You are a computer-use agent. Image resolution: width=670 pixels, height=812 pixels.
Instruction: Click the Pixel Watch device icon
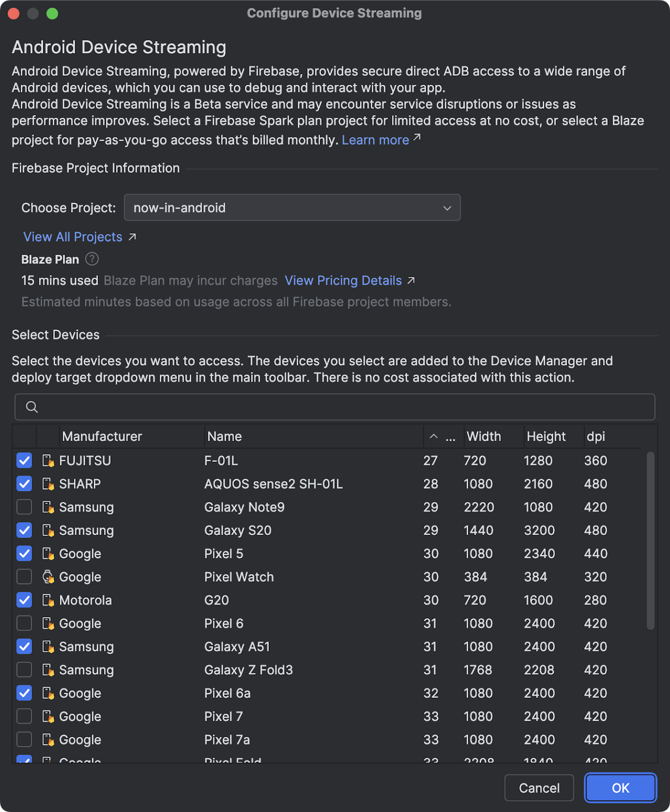(x=48, y=577)
